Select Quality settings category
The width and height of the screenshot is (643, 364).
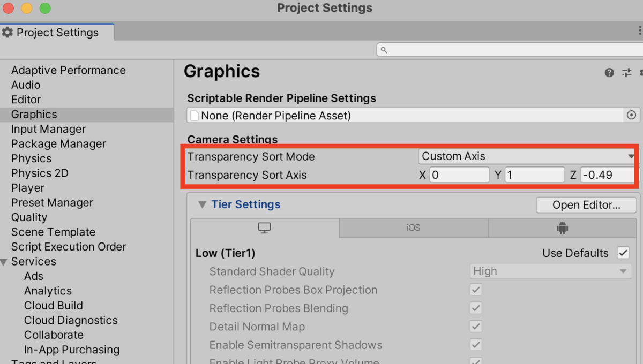pyautogui.click(x=29, y=217)
